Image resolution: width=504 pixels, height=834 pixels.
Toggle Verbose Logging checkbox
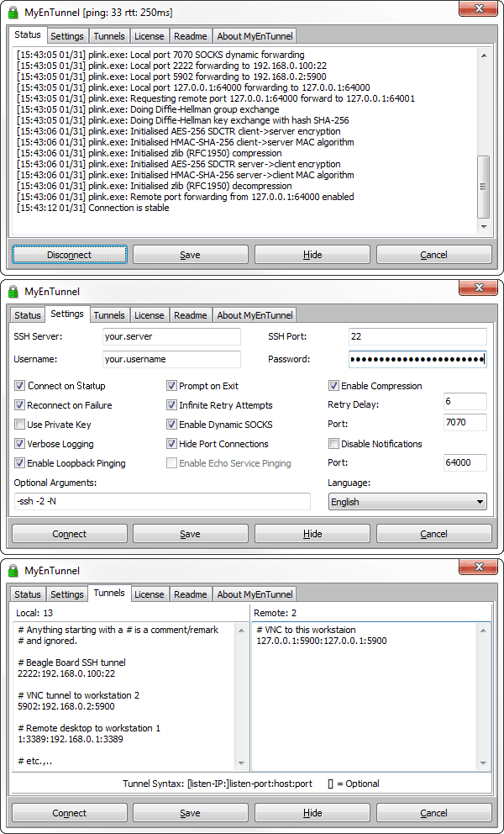(19, 444)
